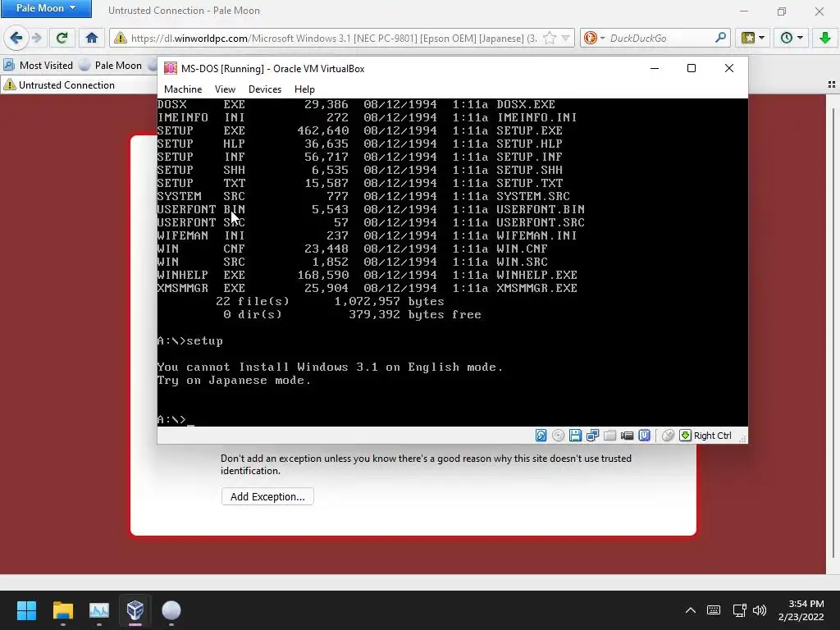Click the touch keyboard tray icon
The image size is (840, 630).
714,610
